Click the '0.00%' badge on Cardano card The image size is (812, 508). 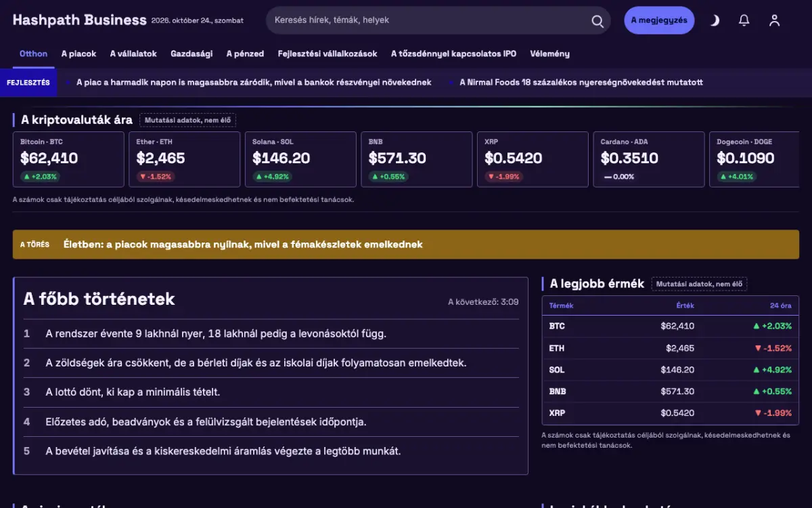tap(619, 177)
